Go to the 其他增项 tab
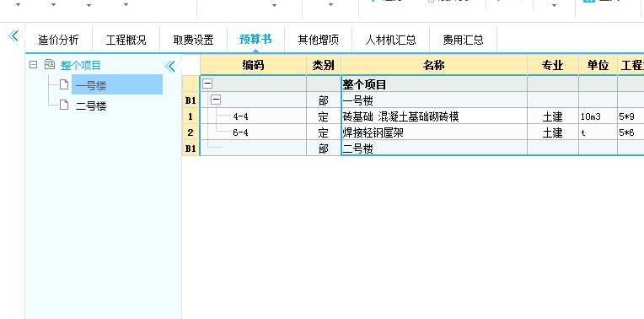The height and width of the screenshot is (319, 644). [x=319, y=40]
